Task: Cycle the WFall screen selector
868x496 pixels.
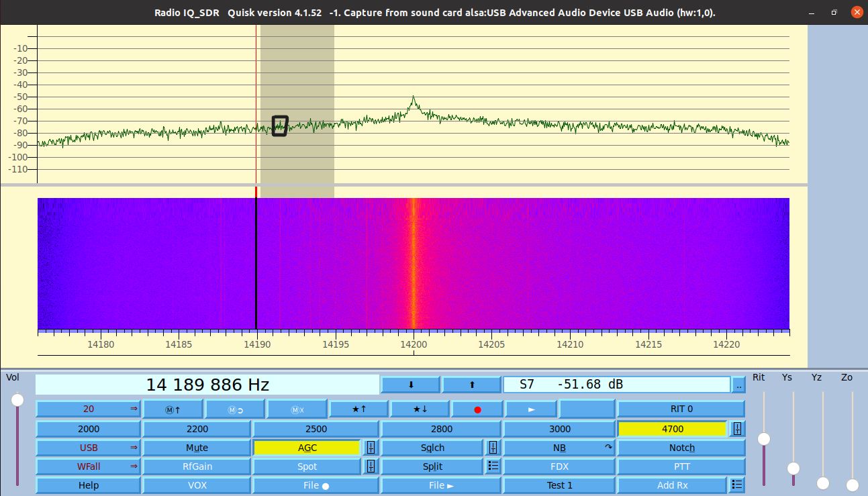Action: coord(87,466)
